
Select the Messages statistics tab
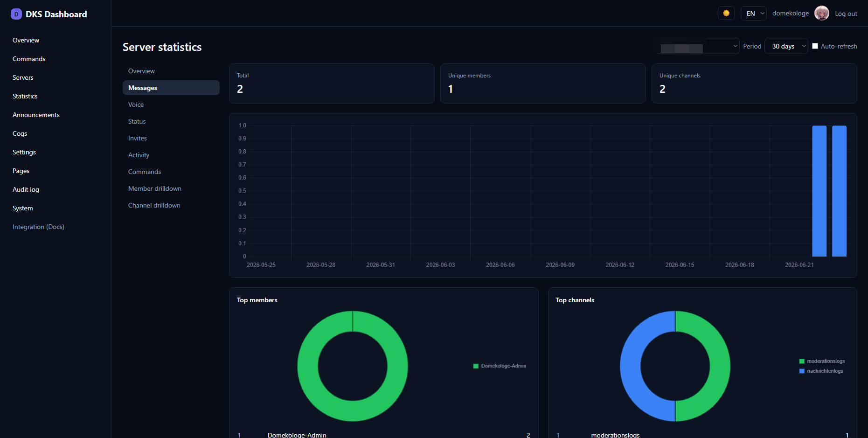pyautogui.click(x=171, y=88)
